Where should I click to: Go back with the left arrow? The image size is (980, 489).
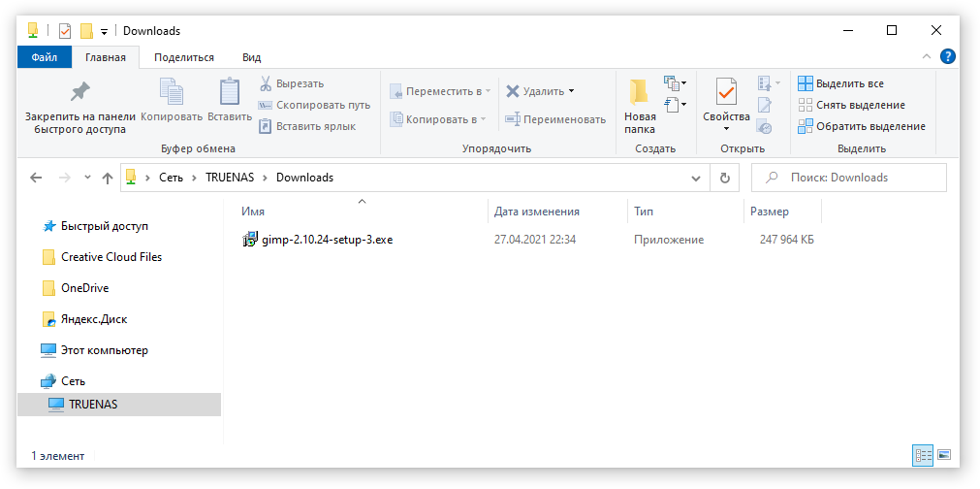tap(36, 178)
